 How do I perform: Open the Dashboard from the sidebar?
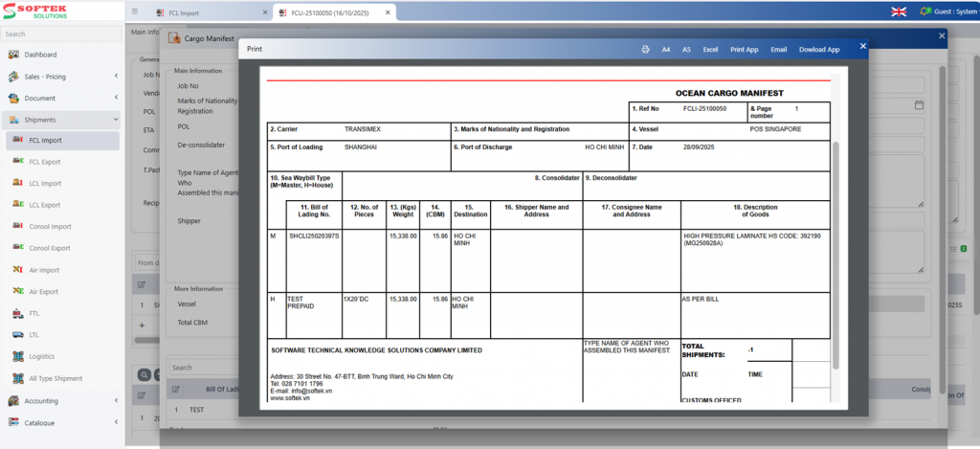click(x=39, y=55)
